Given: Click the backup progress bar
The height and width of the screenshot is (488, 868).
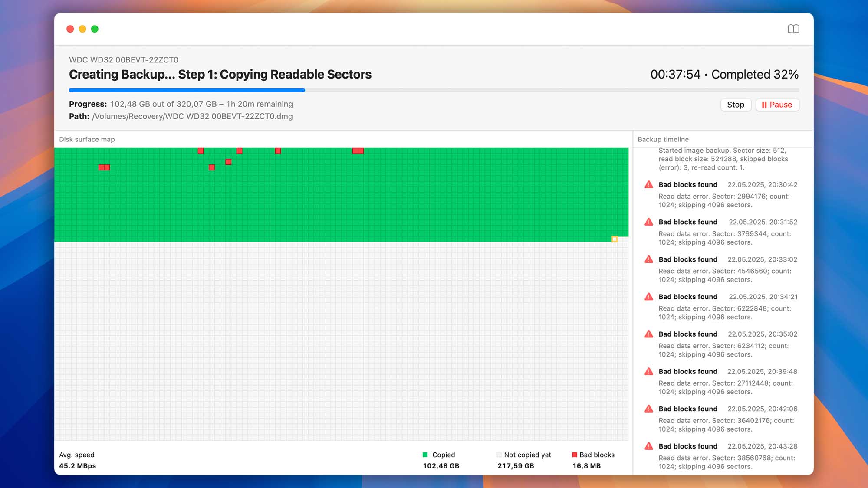Looking at the screenshot, I should (x=434, y=90).
